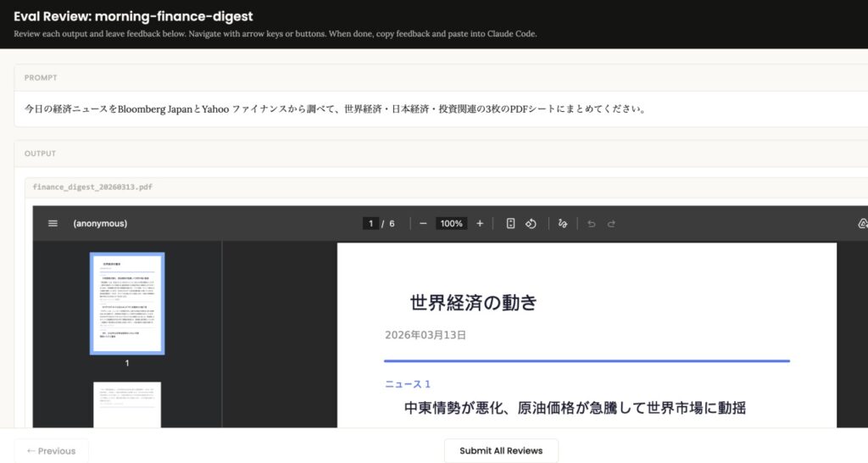Click the Previous navigation button
This screenshot has width=868, height=463.
coord(51,450)
